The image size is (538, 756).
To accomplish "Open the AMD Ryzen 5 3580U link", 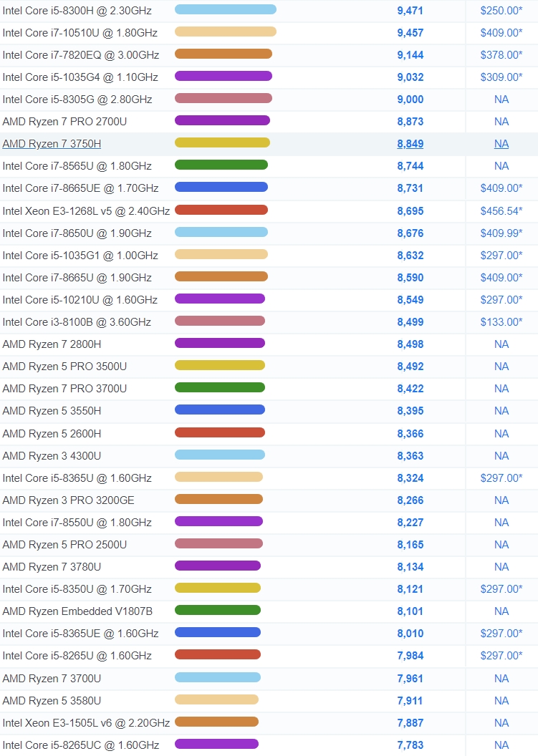I will 52,701.
